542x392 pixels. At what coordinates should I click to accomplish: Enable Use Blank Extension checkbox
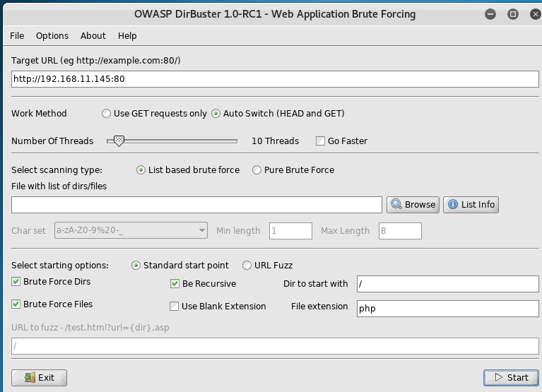175,307
